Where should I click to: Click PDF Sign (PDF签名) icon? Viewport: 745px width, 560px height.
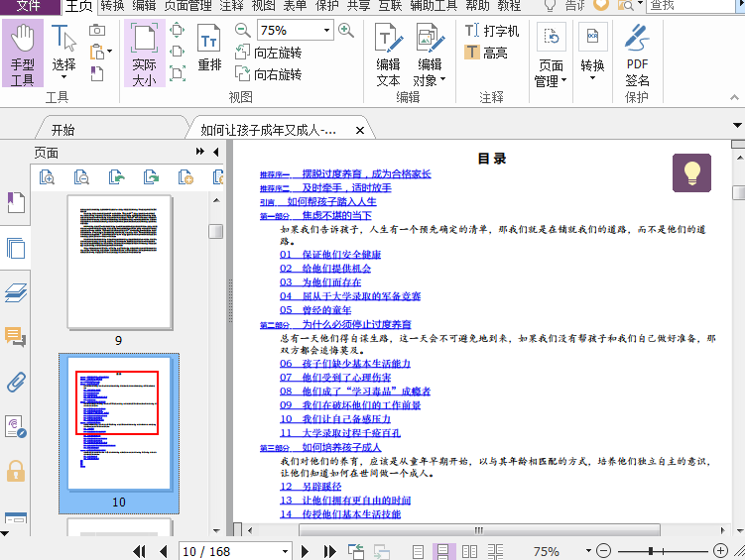637,56
